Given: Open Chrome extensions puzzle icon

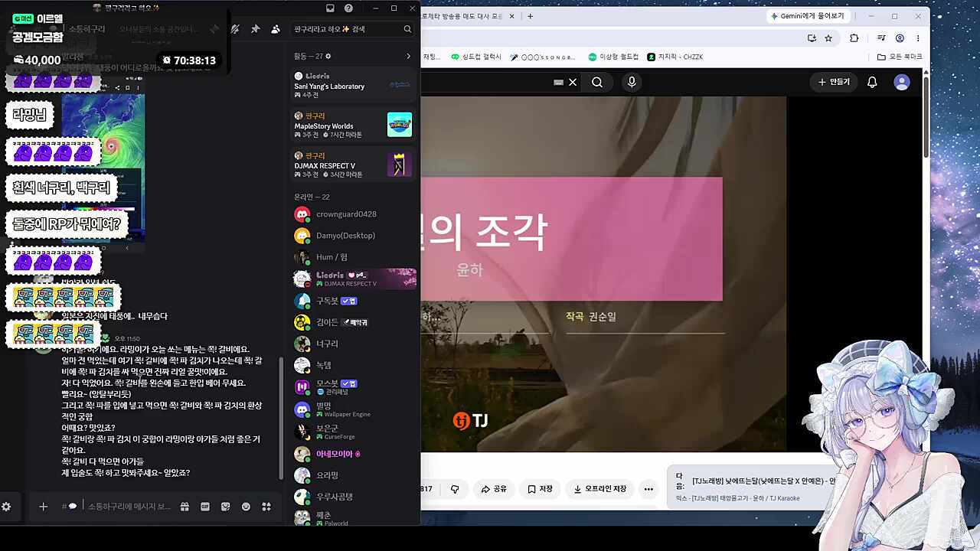Looking at the screenshot, I should pos(854,38).
